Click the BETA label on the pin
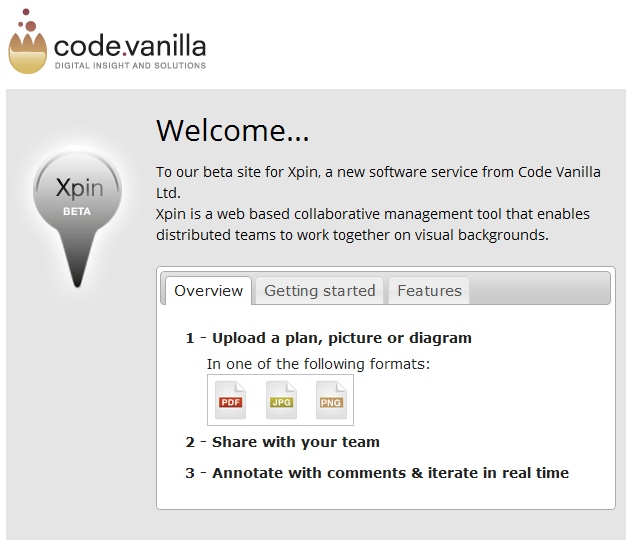 [77, 212]
